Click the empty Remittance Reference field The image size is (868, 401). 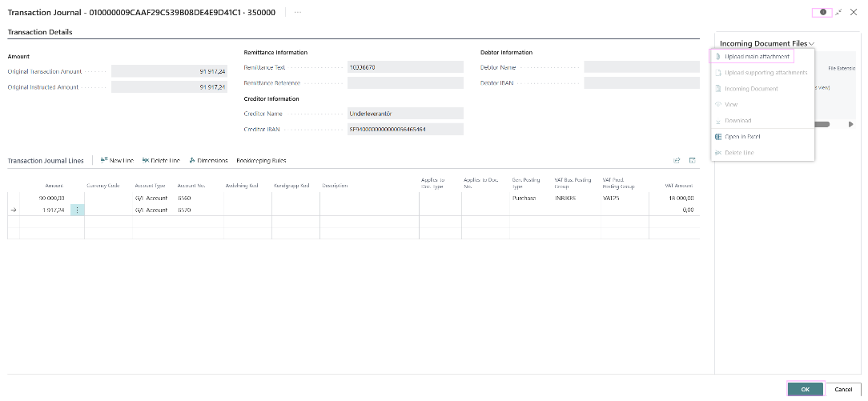point(405,83)
